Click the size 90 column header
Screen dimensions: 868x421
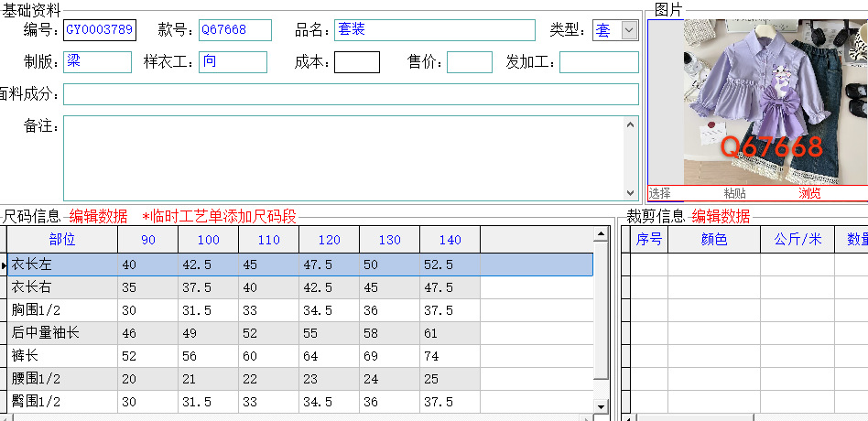point(147,240)
